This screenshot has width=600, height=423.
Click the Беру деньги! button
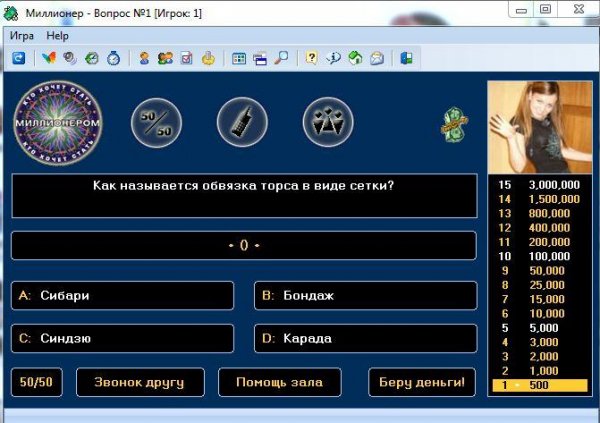coord(422,382)
